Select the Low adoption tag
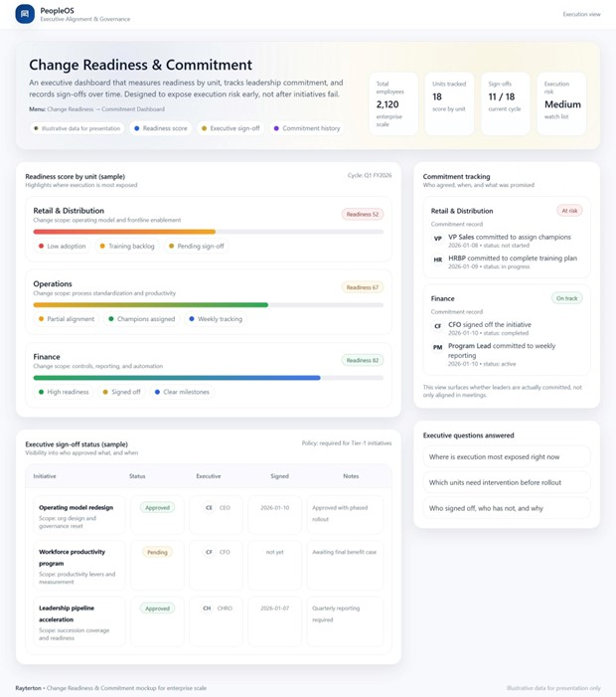The width and height of the screenshot is (616, 697). click(x=63, y=247)
